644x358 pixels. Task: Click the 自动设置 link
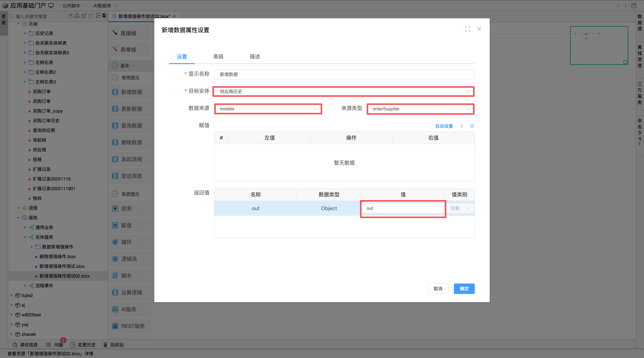tap(444, 126)
